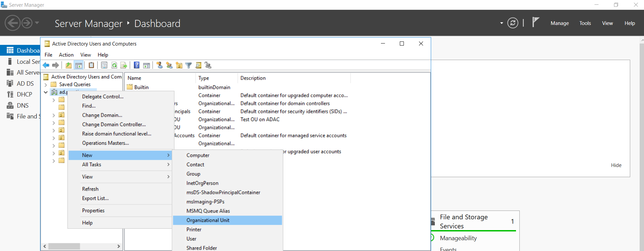Select Find... in the context menu

120,106
